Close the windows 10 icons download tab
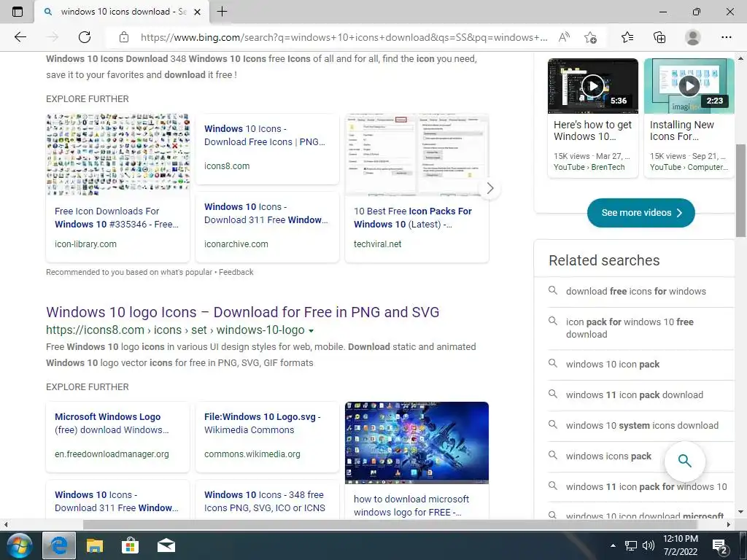747x560 pixels. (x=197, y=12)
